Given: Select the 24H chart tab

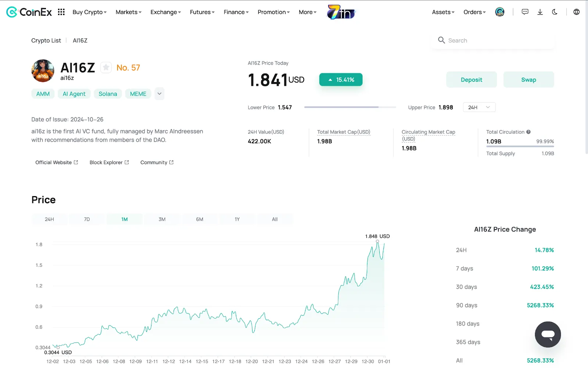Looking at the screenshot, I should click(49, 219).
